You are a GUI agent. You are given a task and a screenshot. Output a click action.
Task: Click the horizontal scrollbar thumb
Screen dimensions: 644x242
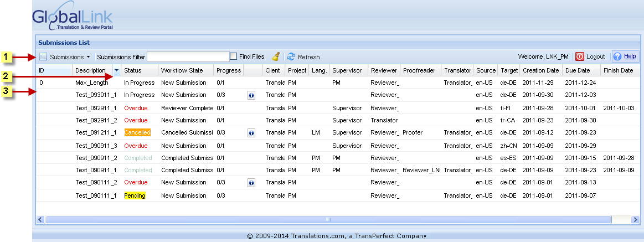click(328, 220)
